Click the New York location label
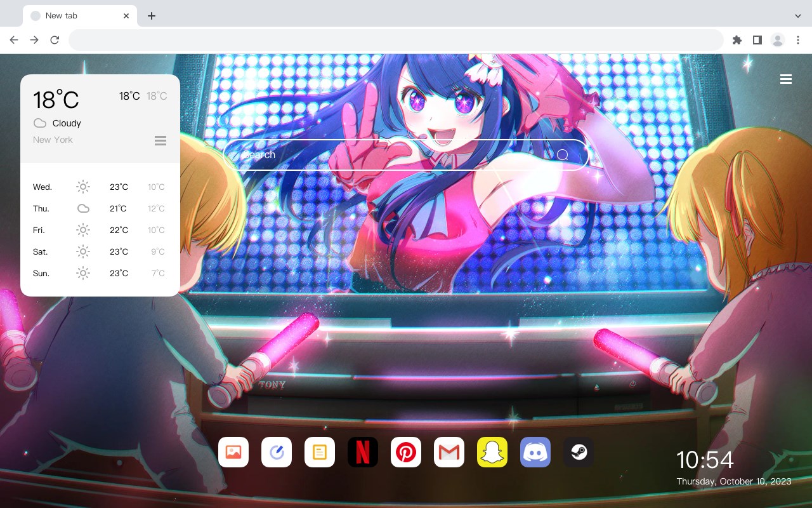 tap(53, 140)
